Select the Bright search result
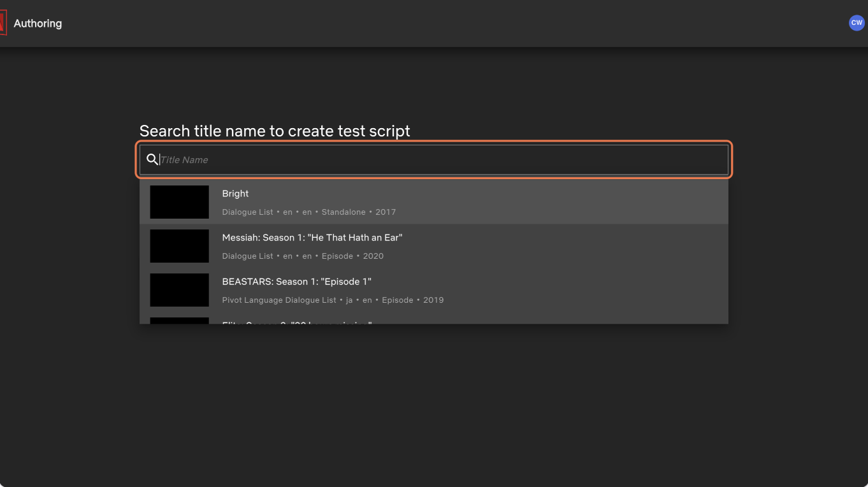The width and height of the screenshot is (868, 487). tap(434, 202)
